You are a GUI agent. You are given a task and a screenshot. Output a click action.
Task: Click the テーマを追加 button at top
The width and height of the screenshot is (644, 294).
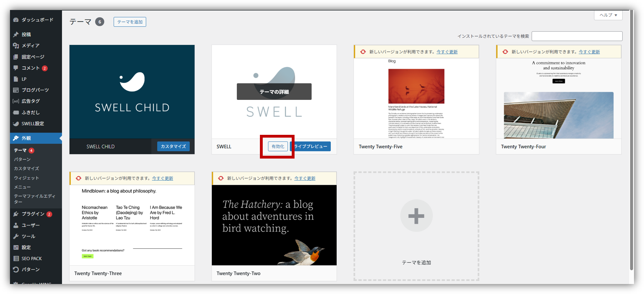click(130, 22)
